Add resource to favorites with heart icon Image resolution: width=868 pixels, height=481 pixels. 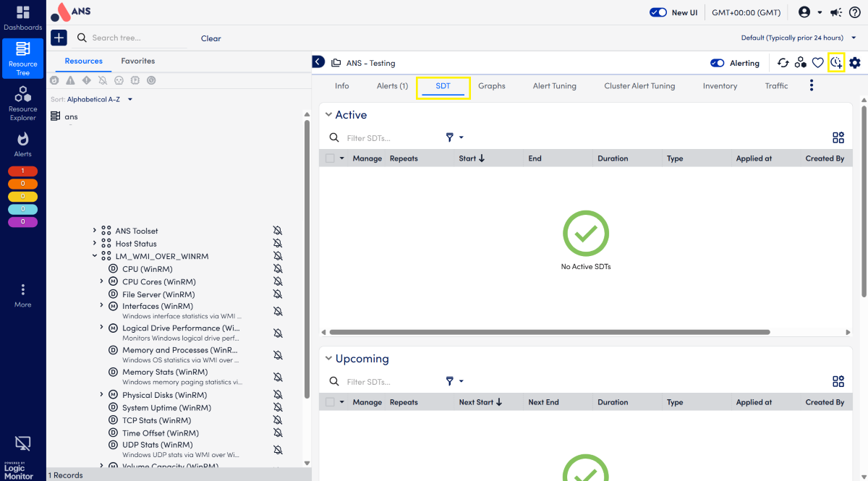pyautogui.click(x=818, y=63)
